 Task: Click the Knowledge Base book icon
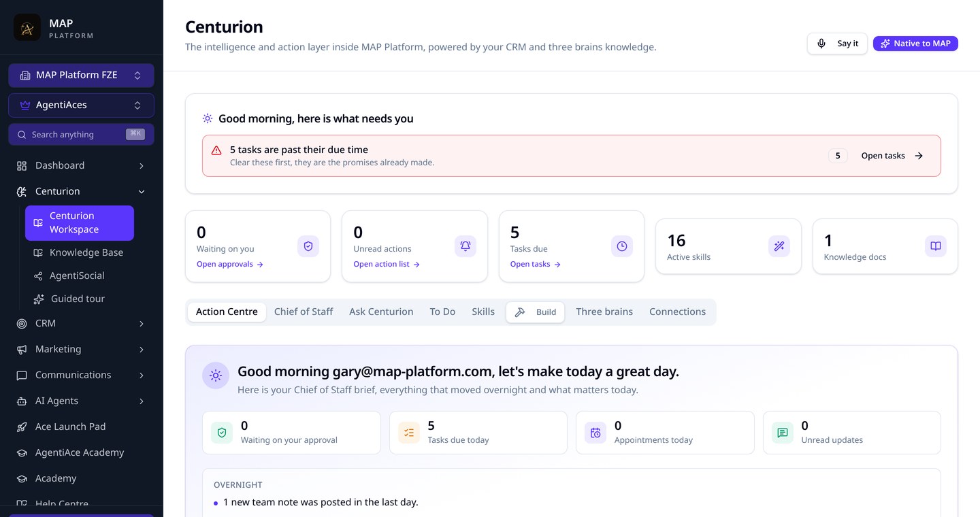point(38,252)
